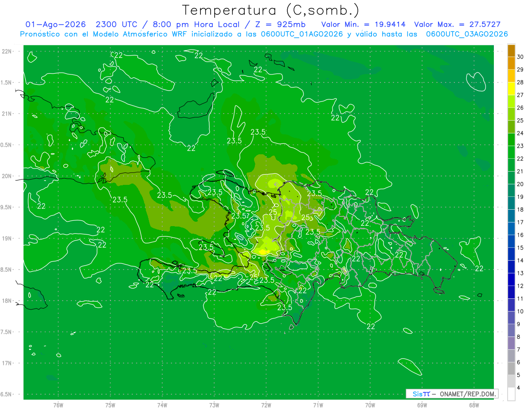Click the longitude axis label 74W
Image resolution: width=532 pixels, height=411 pixels.
(x=162, y=405)
